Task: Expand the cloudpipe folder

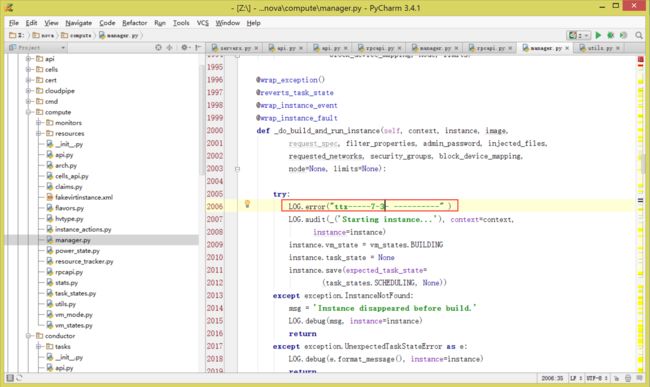Action: pyautogui.click(x=28, y=91)
